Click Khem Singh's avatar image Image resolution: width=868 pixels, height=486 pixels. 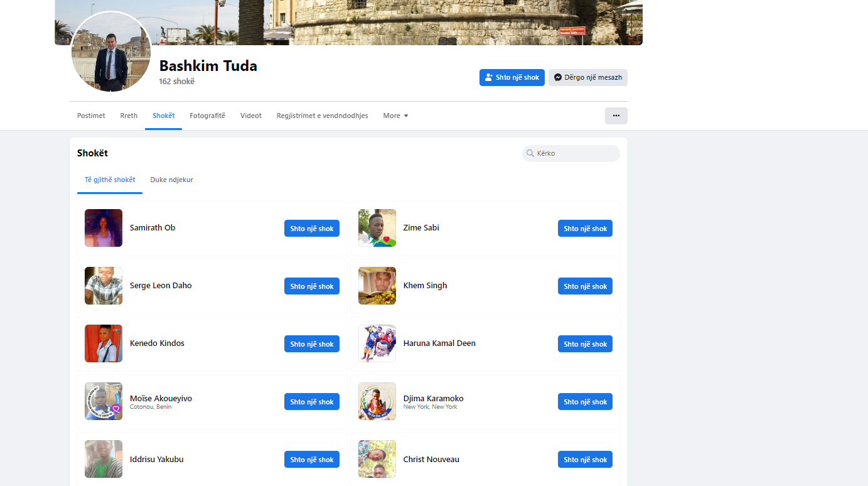(377, 286)
